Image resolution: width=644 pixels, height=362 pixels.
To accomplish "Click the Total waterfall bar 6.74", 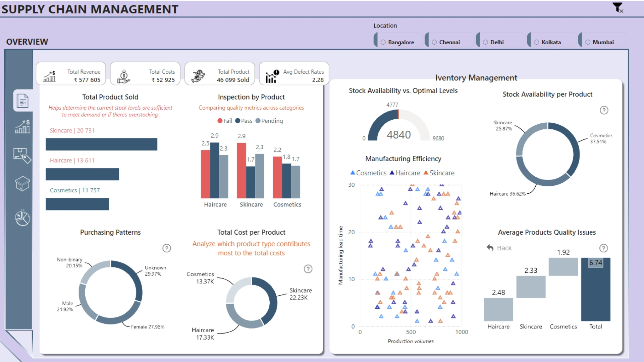I will pyautogui.click(x=595, y=289).
